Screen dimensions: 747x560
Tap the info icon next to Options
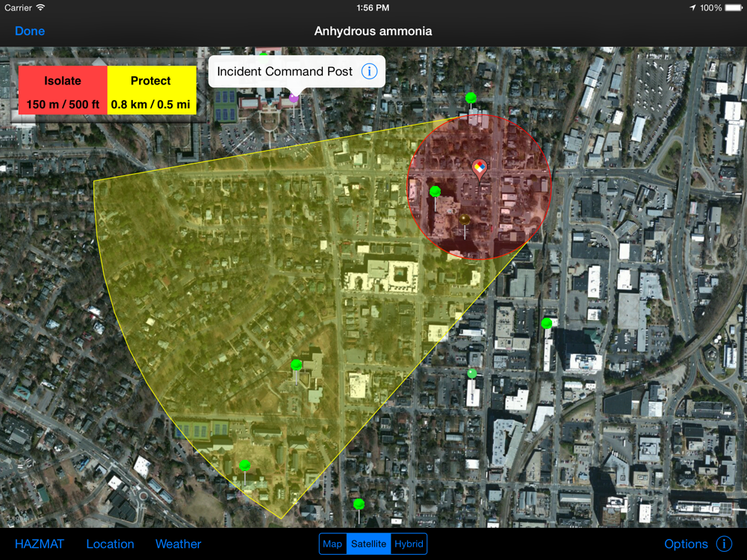click(724, 544)
